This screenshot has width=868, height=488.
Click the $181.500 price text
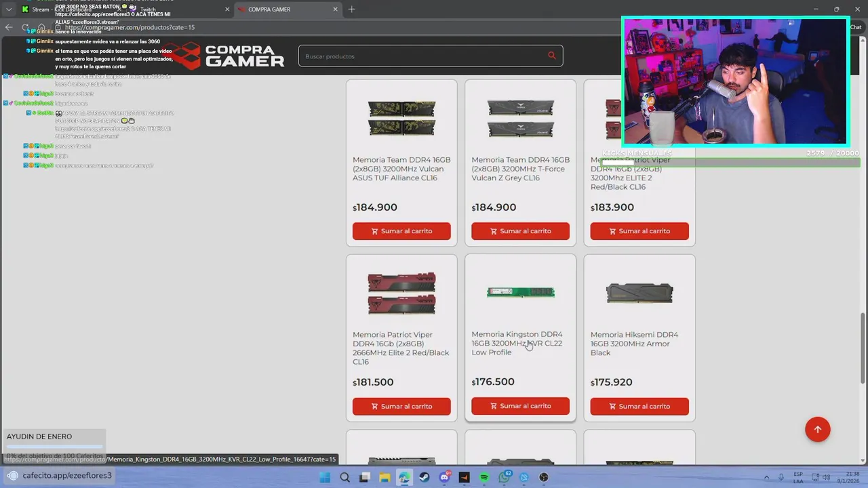coord(373,382)
